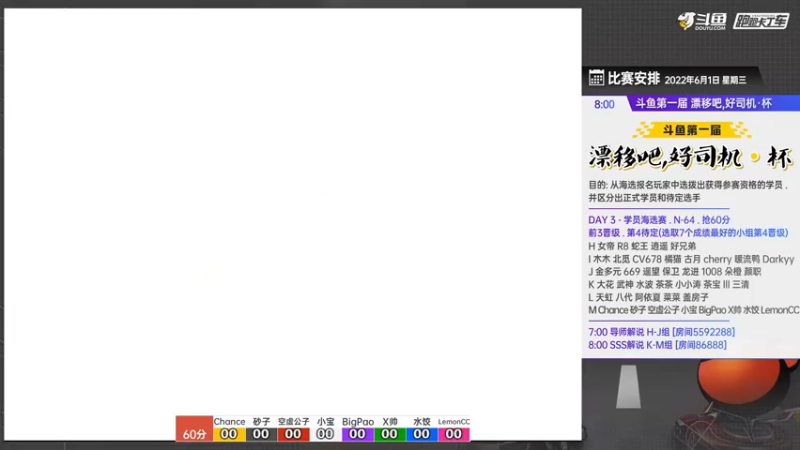800x450 pixels.
Task: Select the 比赛安排 schedule heading
Action: click(634, 79)
